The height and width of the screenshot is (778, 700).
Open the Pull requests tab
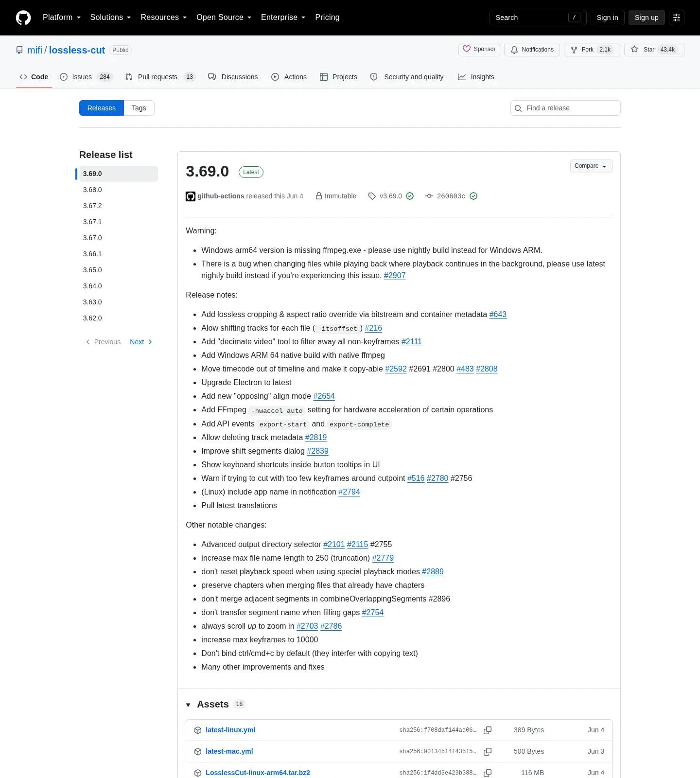tap(160, 77)
